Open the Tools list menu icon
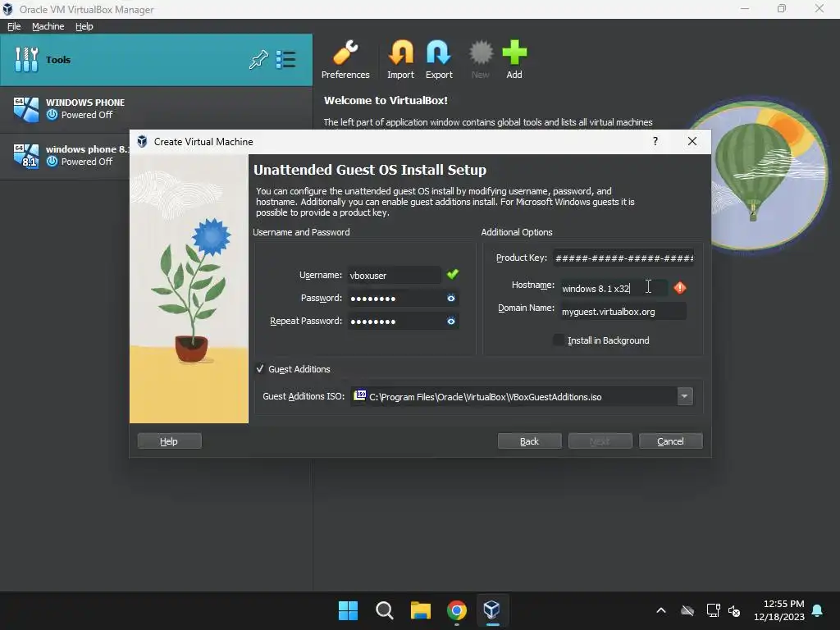The image size is (840, 630). click(x=285, y=59)
